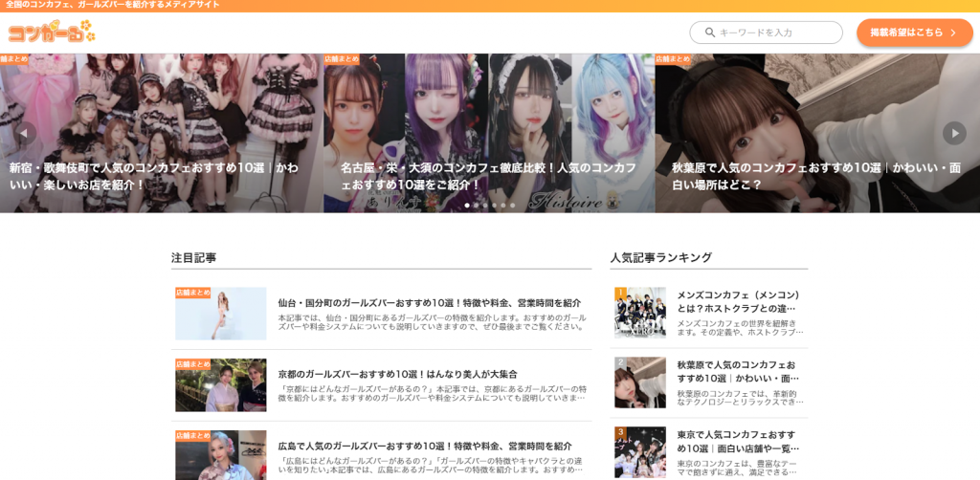Open 京都のガールズバーおすすめ10選 article title

pyautogui.click(x=397, y=374)
